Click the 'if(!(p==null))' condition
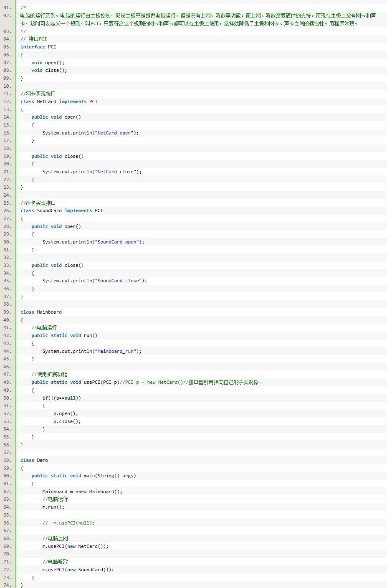Screen dimensions: 387x588 coord(62,398)
